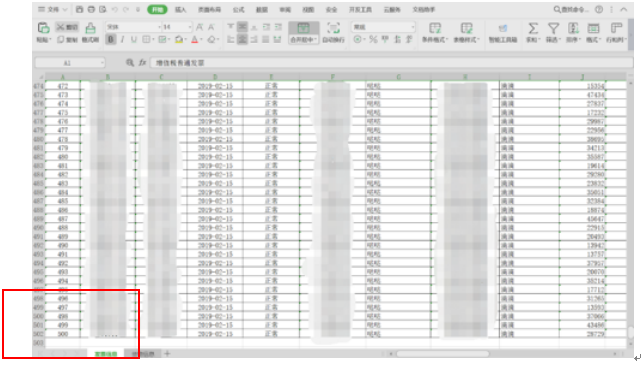The image size is (642, 365).
Task: Toggle Italic formatting button
Action: tap(122, 40)
